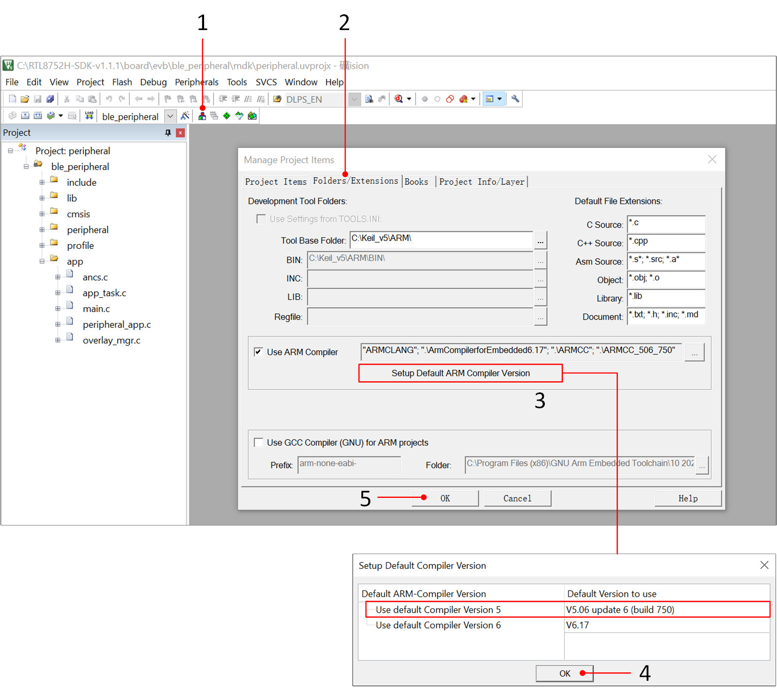Open the Flash menu
The image size is (777, 700).
122,82
